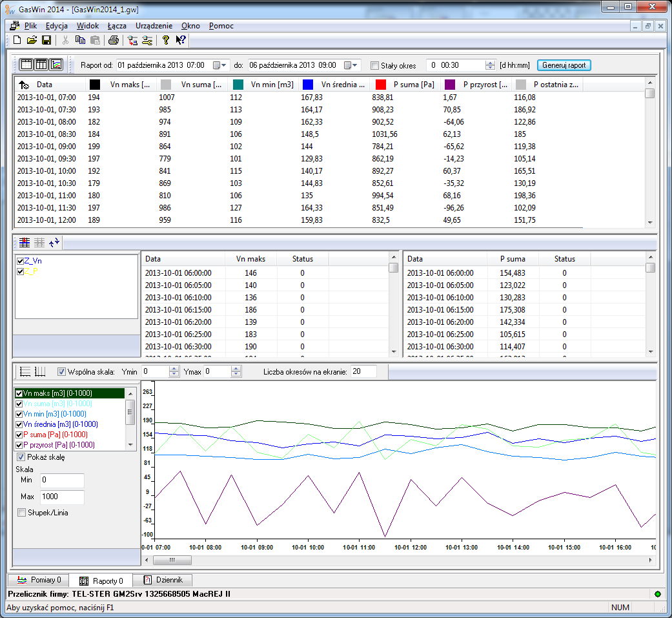The width and height of the screenshot is (672, 618).
Task: Create a new document with the blank-page icon
Action: coord(17,40)
